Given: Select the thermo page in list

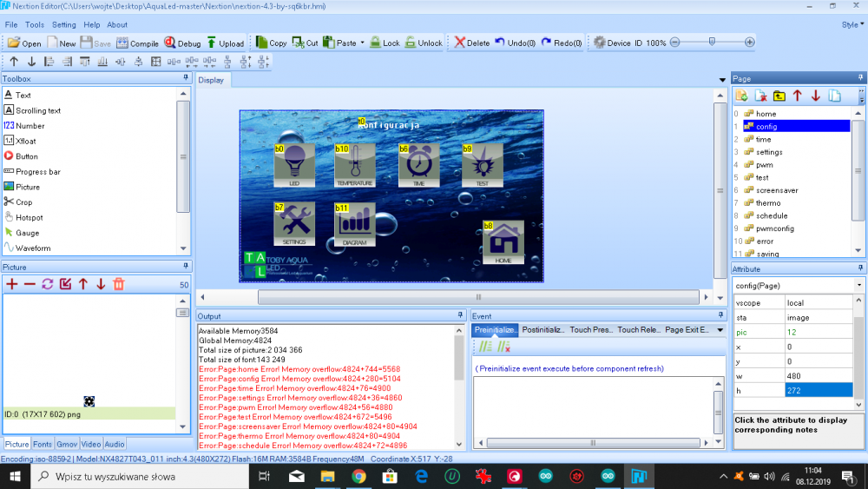Looking at the screenshot, I should click(x=768, y=203).
